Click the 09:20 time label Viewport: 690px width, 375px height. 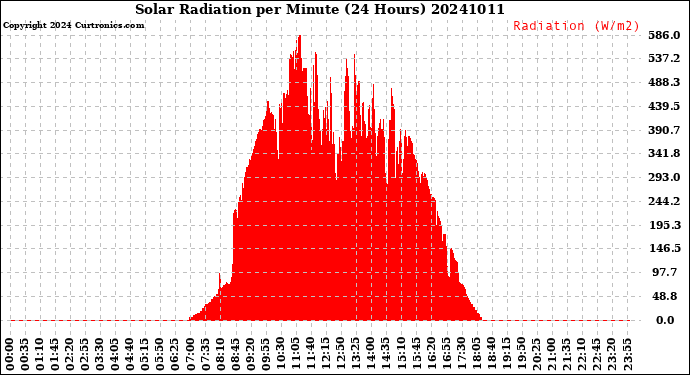(x=251, y=354)
